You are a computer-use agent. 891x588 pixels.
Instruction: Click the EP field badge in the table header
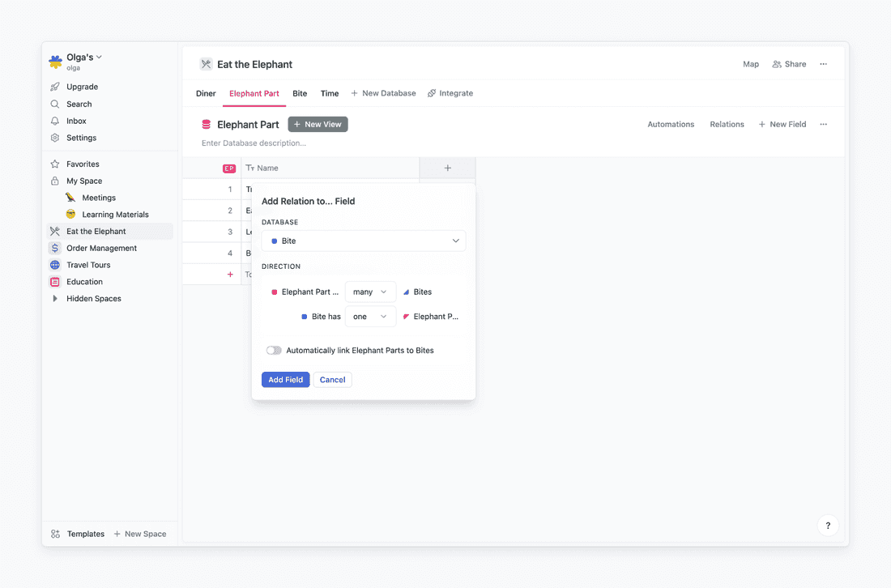click(x=229, y=168)
